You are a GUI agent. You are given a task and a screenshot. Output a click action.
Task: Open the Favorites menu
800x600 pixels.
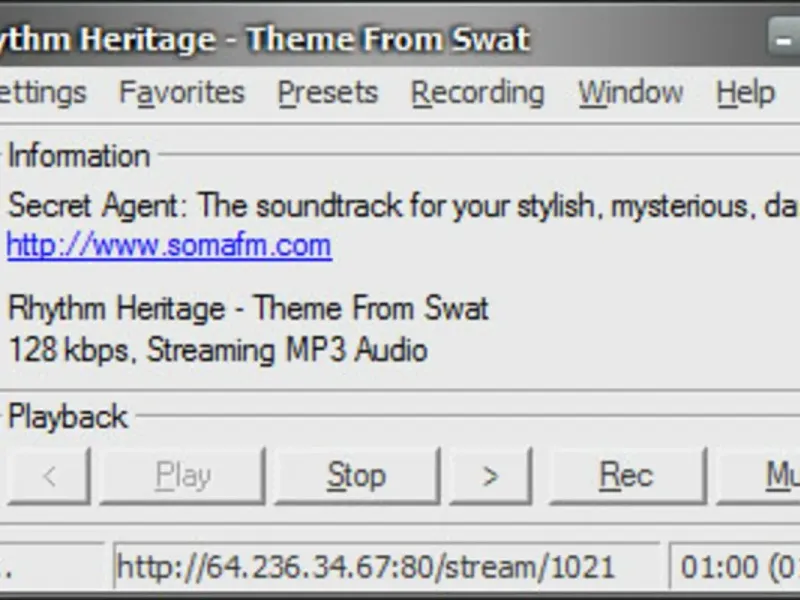click(182, 93)
